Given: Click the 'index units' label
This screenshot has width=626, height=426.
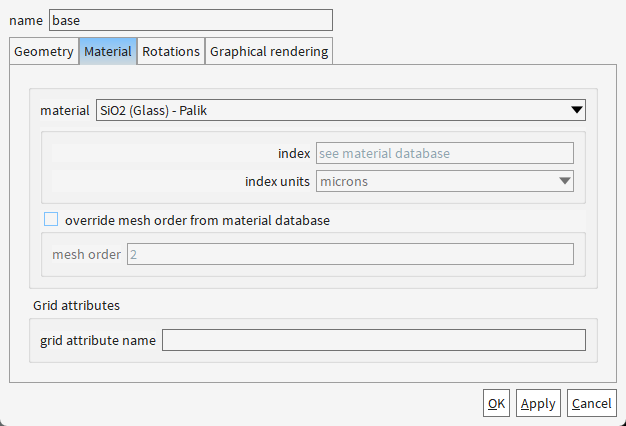Looking at the screenshot, I should point(277,181).
